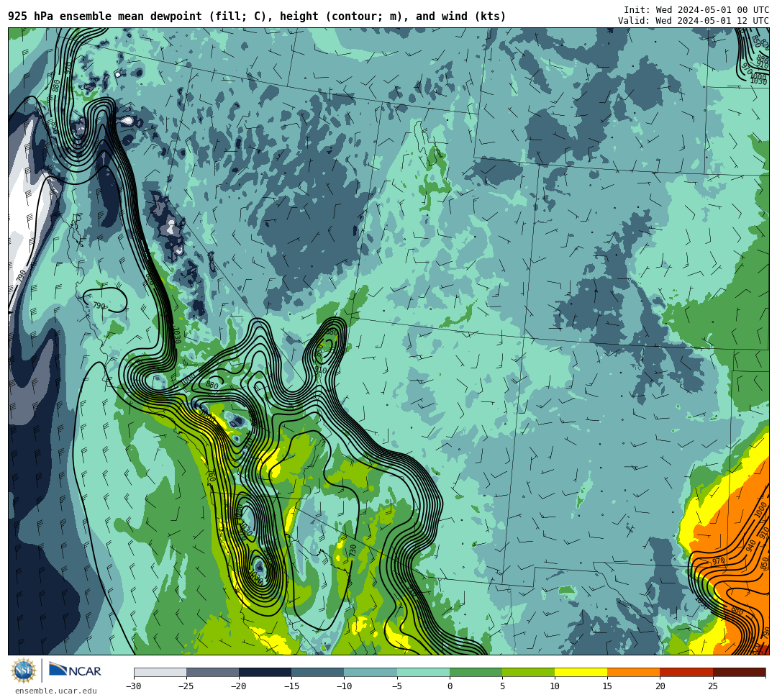
Task: Click the colorbar tick label 15
Action: (607, 686)
